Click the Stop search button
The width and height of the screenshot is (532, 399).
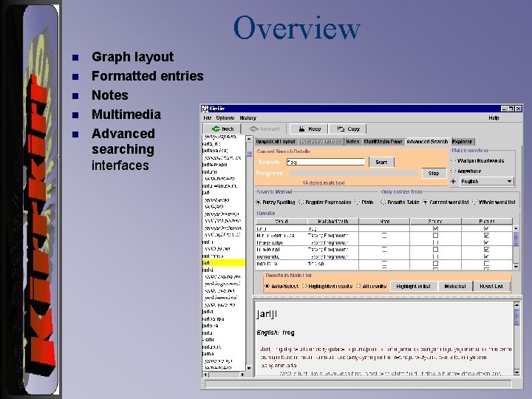click(x=434, y=174)
